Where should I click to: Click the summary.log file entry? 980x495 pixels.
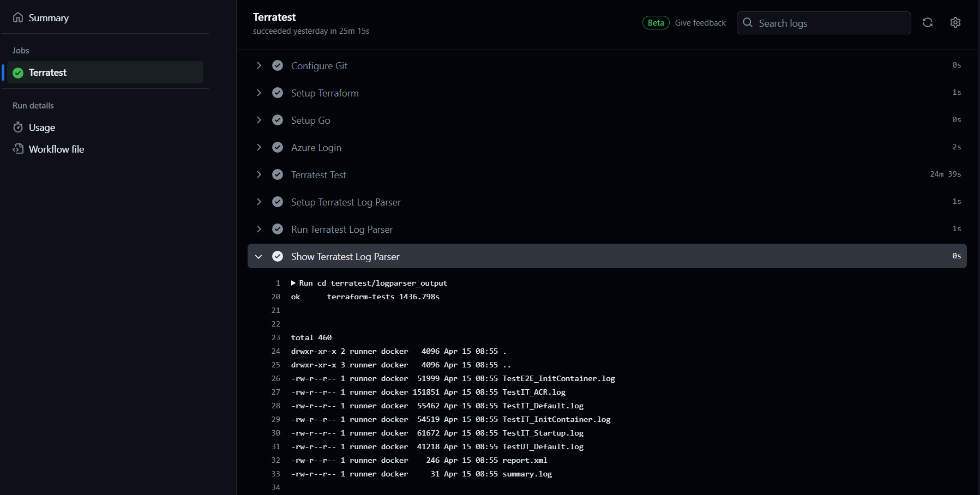click(527, 474)
